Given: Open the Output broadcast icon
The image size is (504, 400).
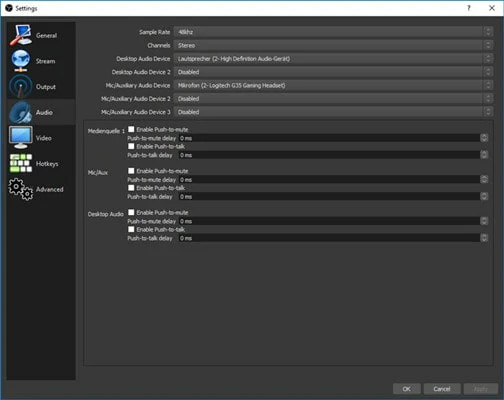Looking at the screenshot, I should pyautogui.click(x=21, y=86).
